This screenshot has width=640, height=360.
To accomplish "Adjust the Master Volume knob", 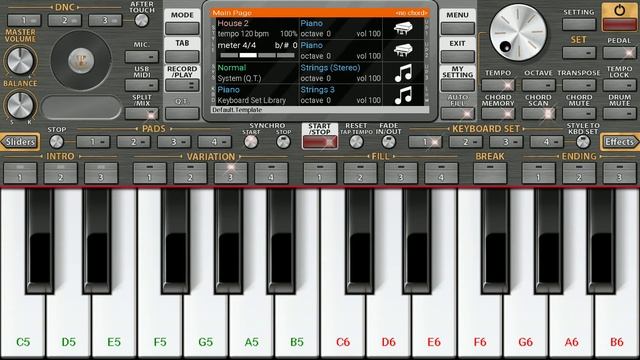I will point(20,60).
